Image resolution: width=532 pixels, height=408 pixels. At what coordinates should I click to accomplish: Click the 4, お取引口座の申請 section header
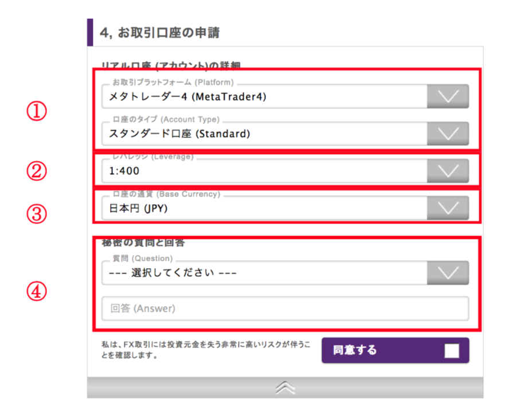click(159, 33)
